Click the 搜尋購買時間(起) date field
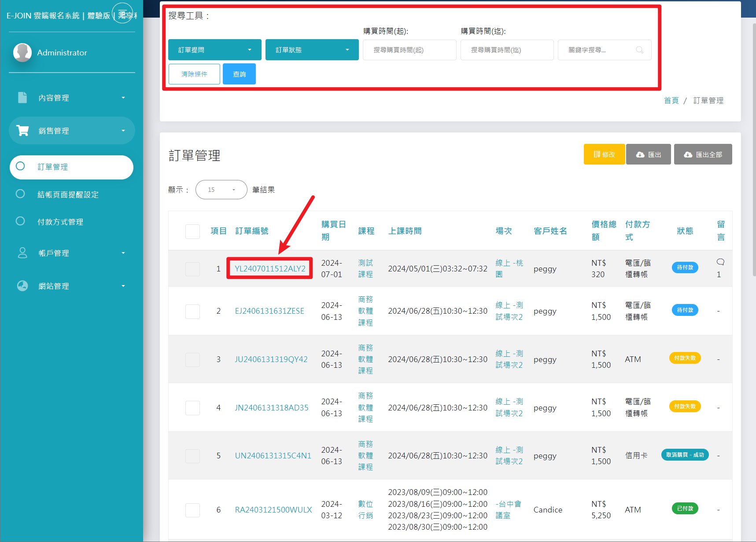Image resolution: width=756 pixels, height=542 pixels. [x=409, y=50]
